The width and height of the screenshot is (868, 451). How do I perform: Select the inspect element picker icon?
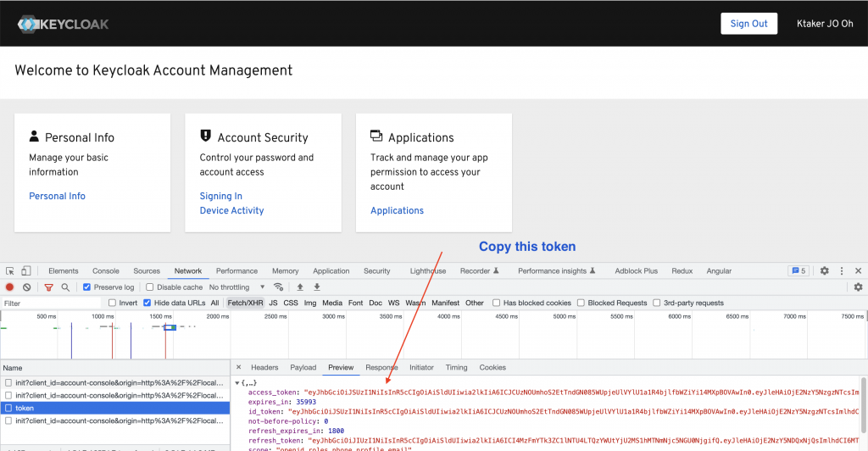[x=10, y=271]
